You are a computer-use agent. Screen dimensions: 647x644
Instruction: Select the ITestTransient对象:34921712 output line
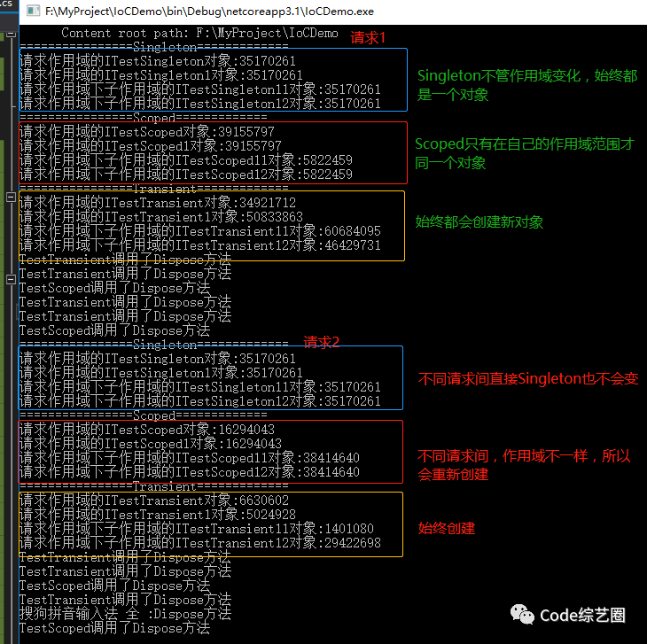tap(158, 203)
